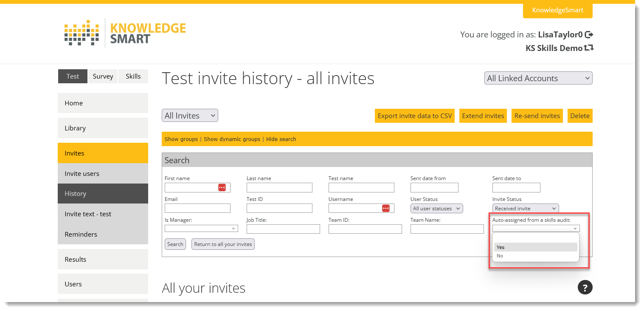Open Invite text - test page
Viewport: 644px width, 311px height.
coord(103,214)
